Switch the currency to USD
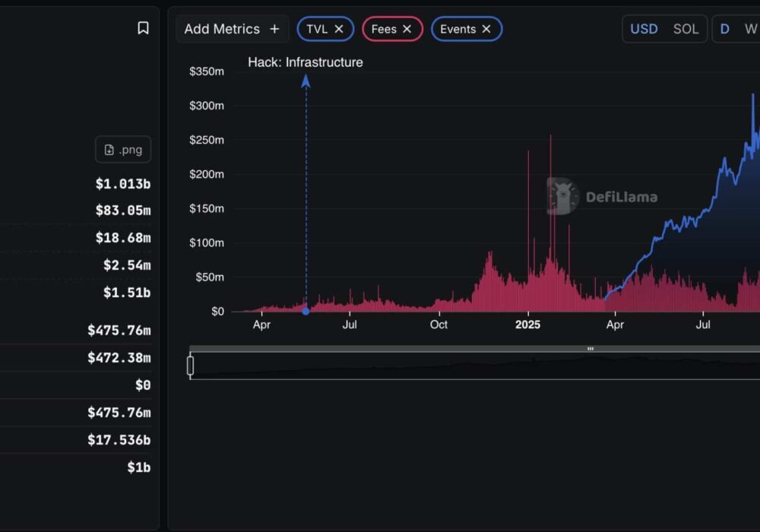 644,29
